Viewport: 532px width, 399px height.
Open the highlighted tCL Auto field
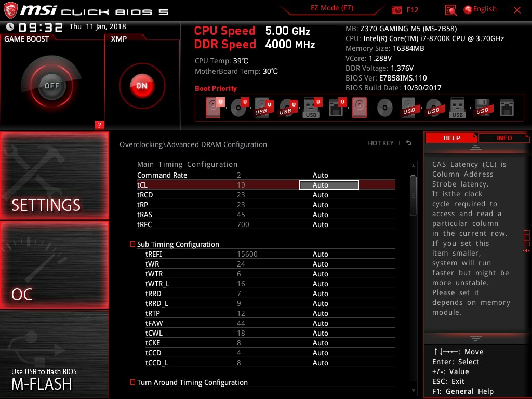click(329, 185)
